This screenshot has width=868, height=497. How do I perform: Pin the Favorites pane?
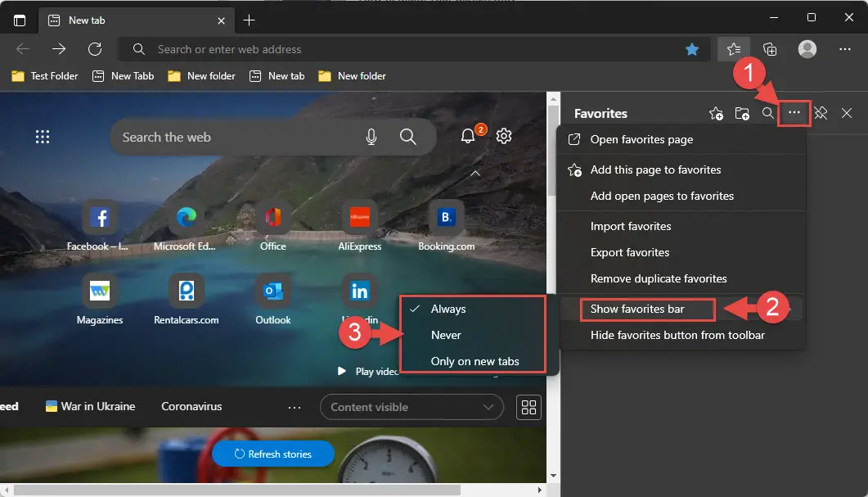tap(821, 114)
